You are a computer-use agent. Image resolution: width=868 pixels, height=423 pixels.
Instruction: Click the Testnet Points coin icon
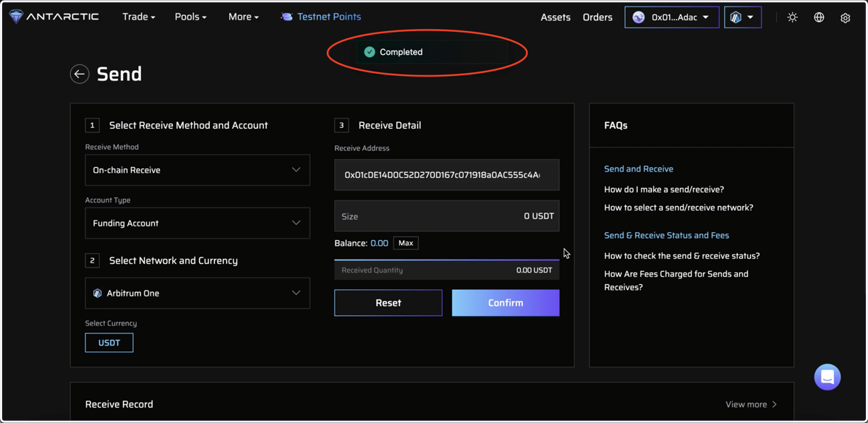286,17
